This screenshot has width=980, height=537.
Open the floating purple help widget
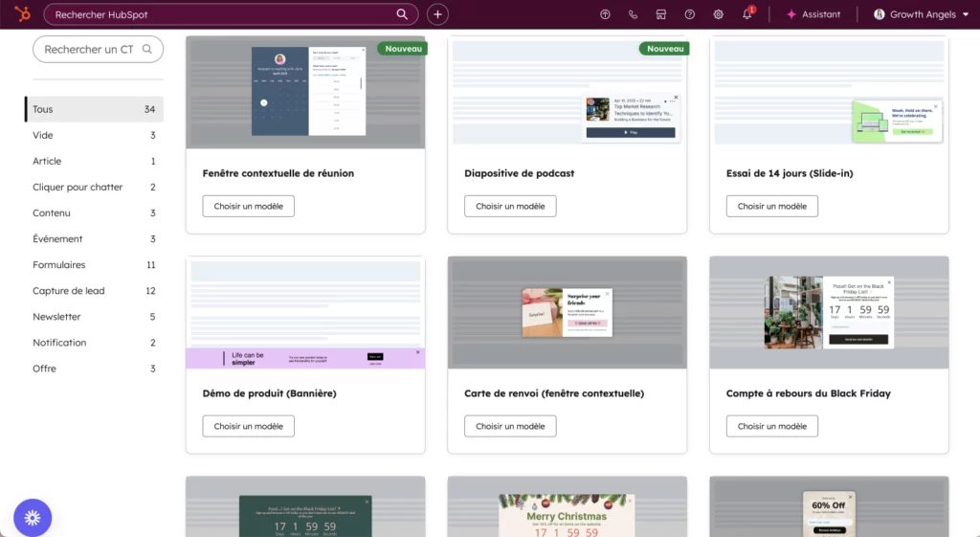coord(32,517)
